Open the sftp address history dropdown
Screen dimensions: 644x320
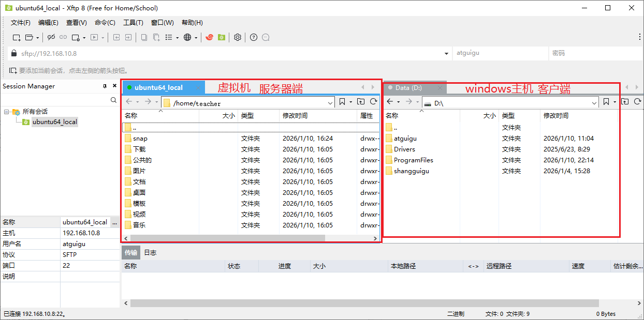click(447, 54)
